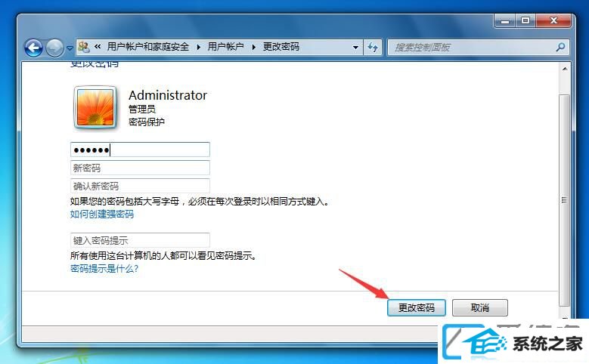Click the Back navigation arrow button

click(33, 48)
